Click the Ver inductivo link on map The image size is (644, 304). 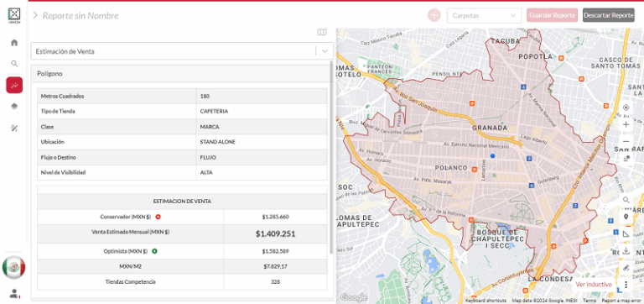pos(594,284)
